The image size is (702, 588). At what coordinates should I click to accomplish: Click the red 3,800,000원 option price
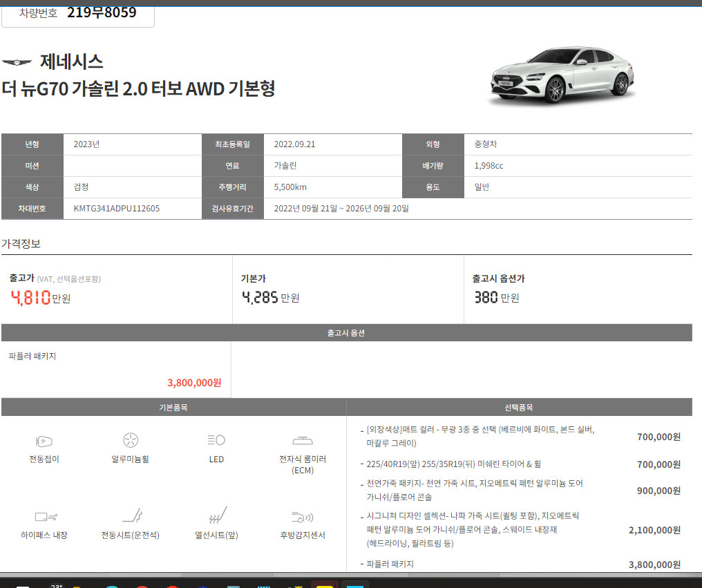pos(194,383)
